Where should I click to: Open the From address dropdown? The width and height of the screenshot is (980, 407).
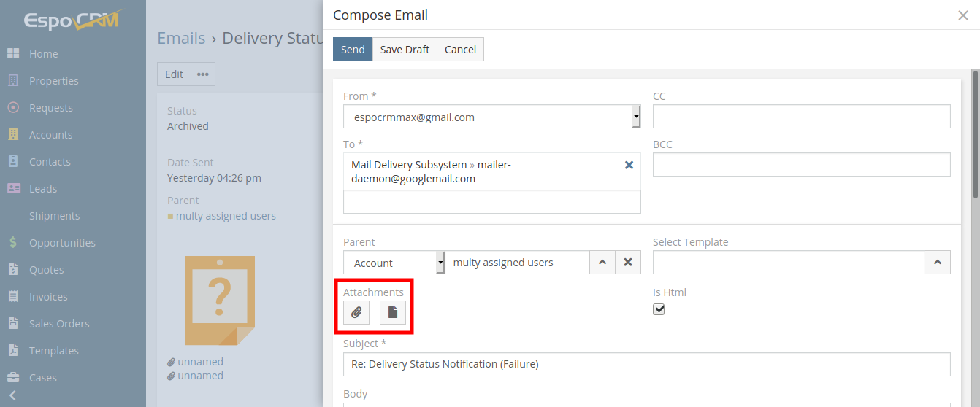tap(636, 117)
